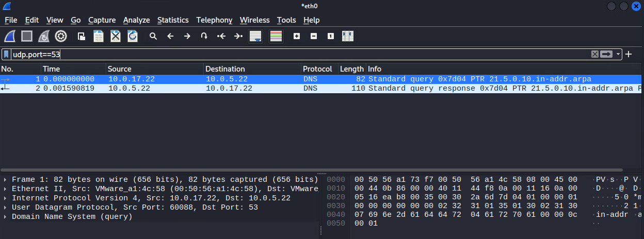The image size is (644, 239).
Task: Close this capture file icon
Action: click(x=116, y=36)
